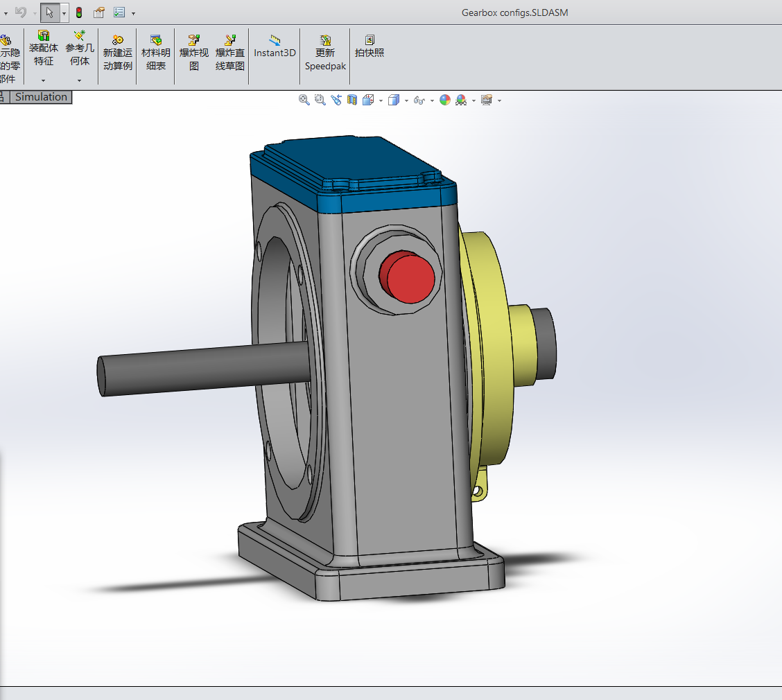Open the View Orientation dropdown arrow

click(380, 100)
